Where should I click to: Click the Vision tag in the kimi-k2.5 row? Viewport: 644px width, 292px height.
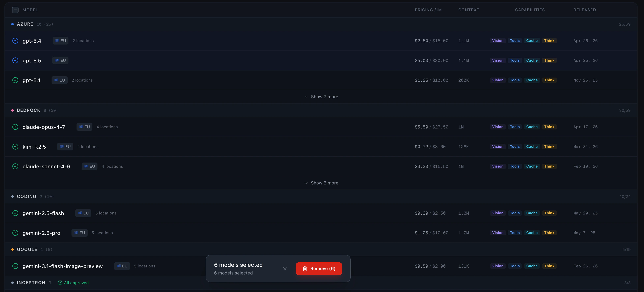point(498,147)
